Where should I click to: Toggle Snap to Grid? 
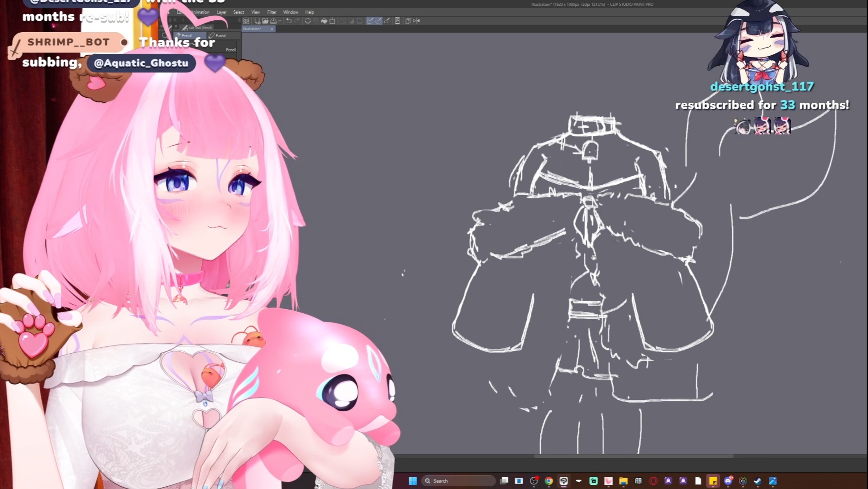[x=387, y=21]
